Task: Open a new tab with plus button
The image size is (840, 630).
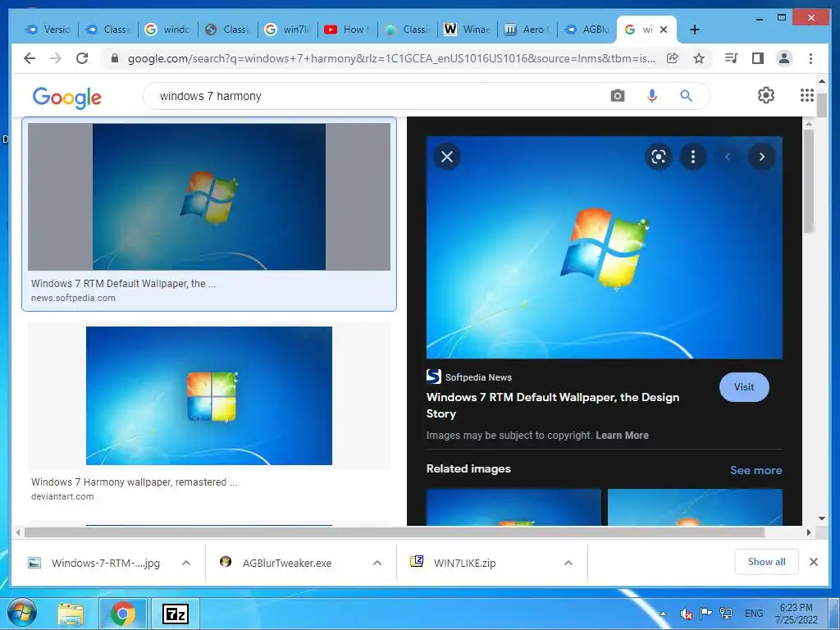Action: point(694,30)
